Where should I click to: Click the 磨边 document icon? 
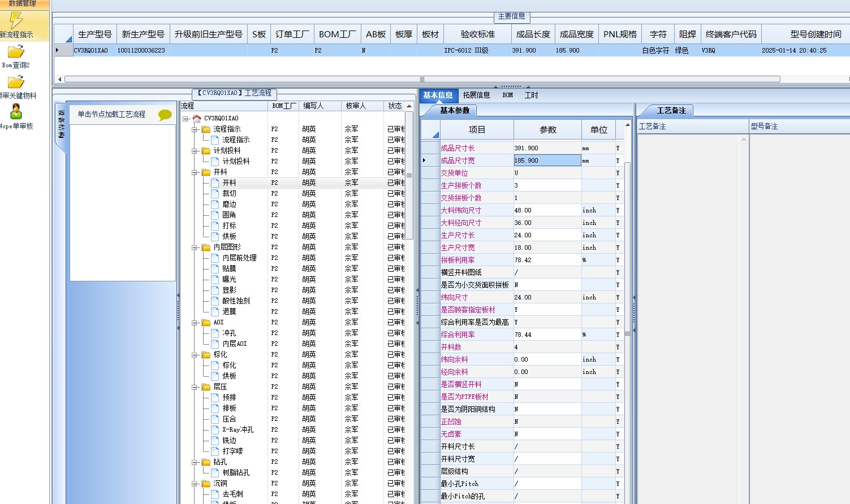215,205
